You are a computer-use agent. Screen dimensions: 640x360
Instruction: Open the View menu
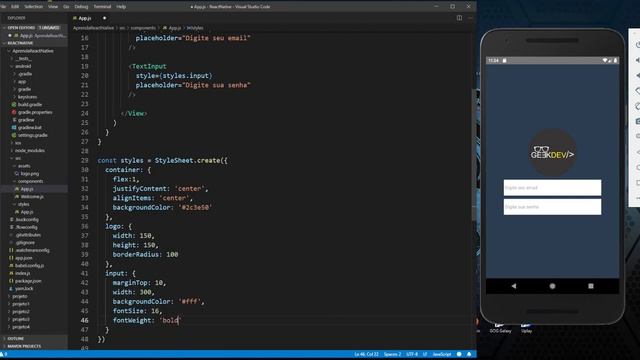[53, 7]
